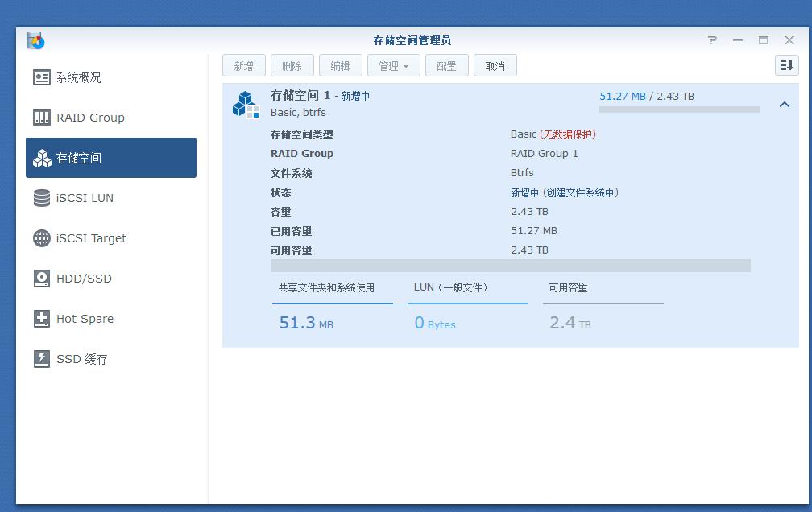Open the 管理 (Manage) dropdown menu
The width and height of the screenshot is (812, 512).
pos(393,65)
